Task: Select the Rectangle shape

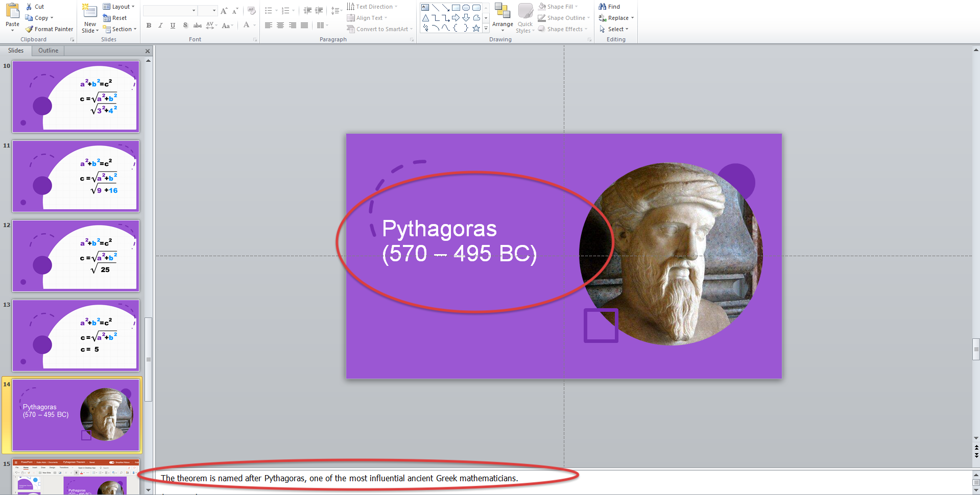Action: [x=456, y=8]
